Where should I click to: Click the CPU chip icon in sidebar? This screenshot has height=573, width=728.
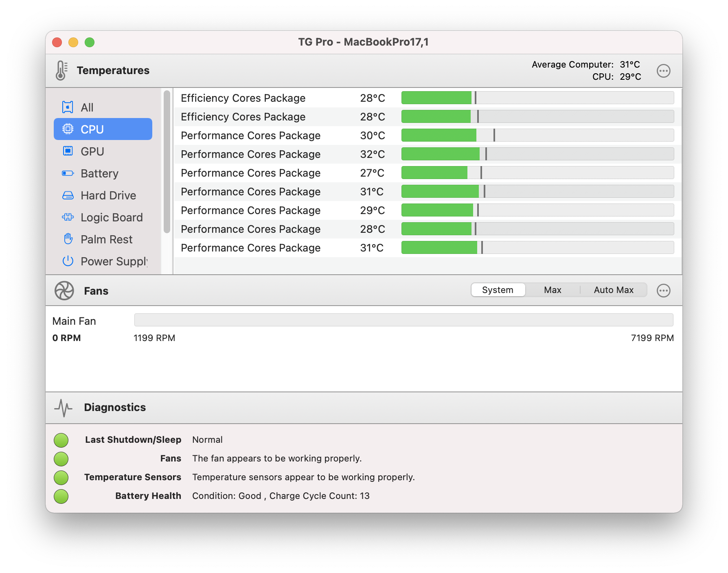pos(68,129)
